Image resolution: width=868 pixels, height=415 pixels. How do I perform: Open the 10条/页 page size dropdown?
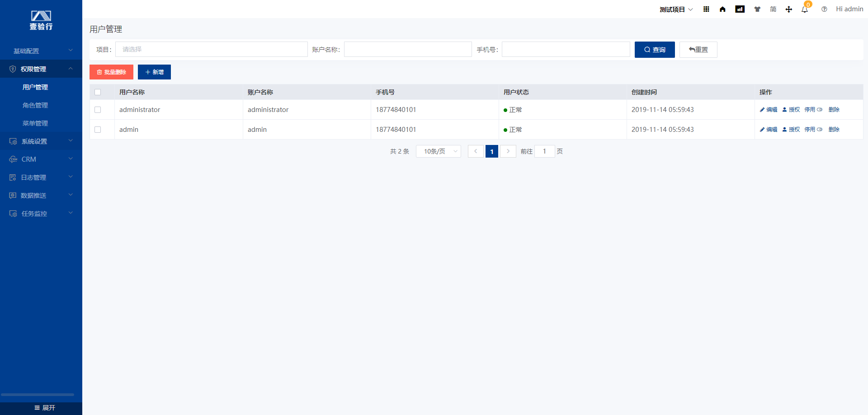click(x=439, y=151)
